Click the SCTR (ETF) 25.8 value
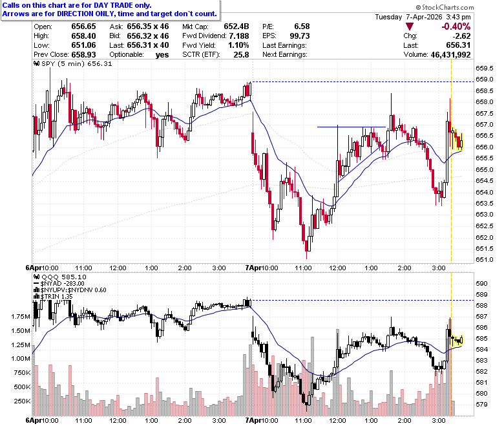This screenshot has height=426, width=504. (x=242, y=55)
